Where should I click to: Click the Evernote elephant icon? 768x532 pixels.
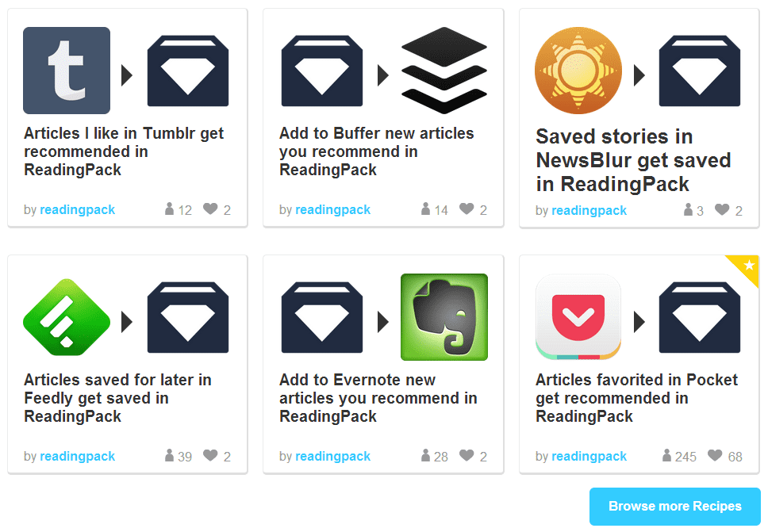pyautogui.click(x=444, y=317)
